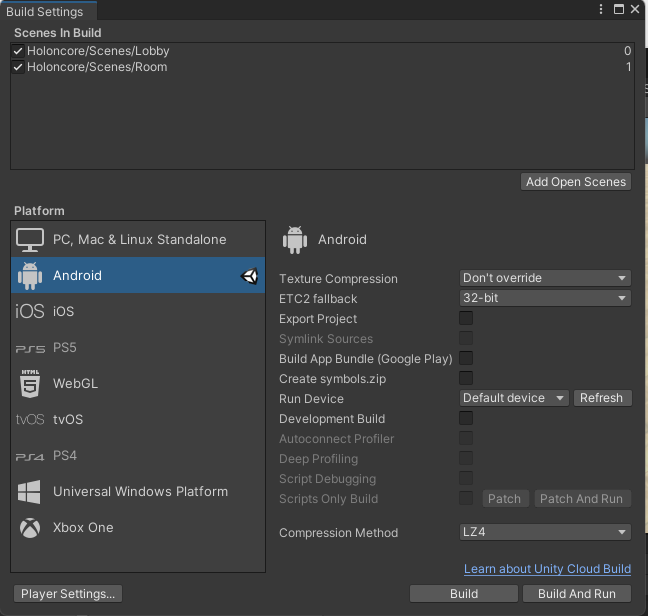The width and height of the screenshot is (648, 616).
Task: Click the Build And Run button
Action: (x=577, y=594)
